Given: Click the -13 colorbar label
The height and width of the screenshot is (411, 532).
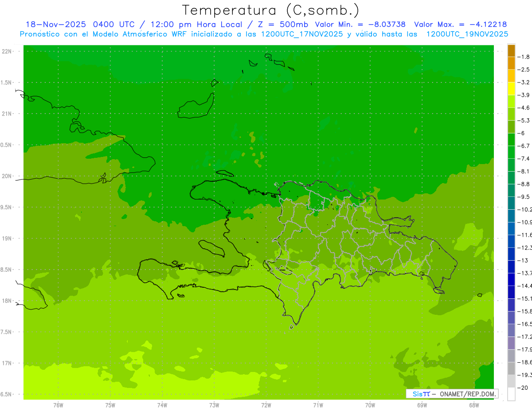Looking at the screenshot, I should 524,260.
